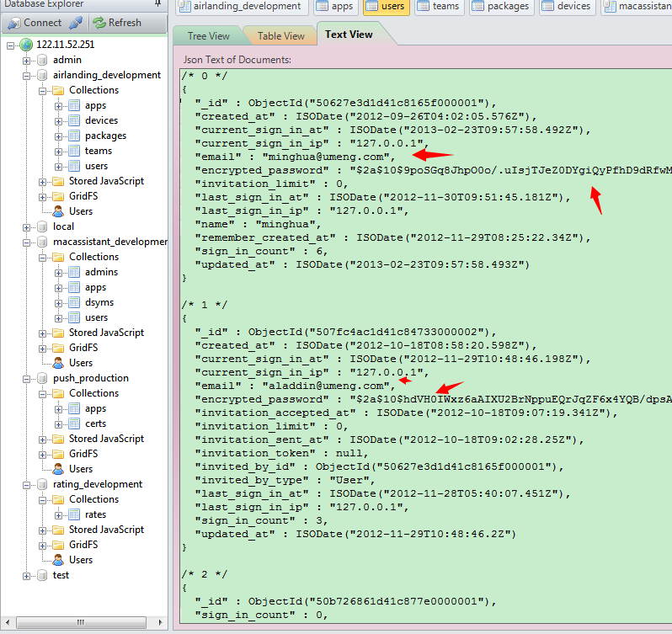This screenshot has height=634, width=672.
Task: Select the certs collection icon
Action: pyautogui.click(x=74, y=424)
